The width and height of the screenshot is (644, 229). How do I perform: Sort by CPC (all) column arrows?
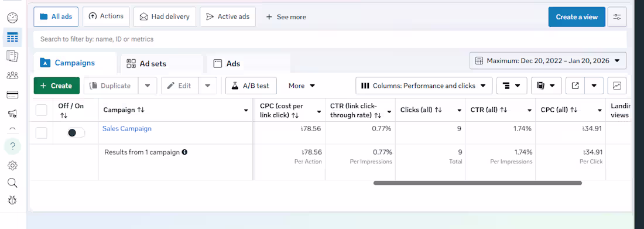pos(574,110)
